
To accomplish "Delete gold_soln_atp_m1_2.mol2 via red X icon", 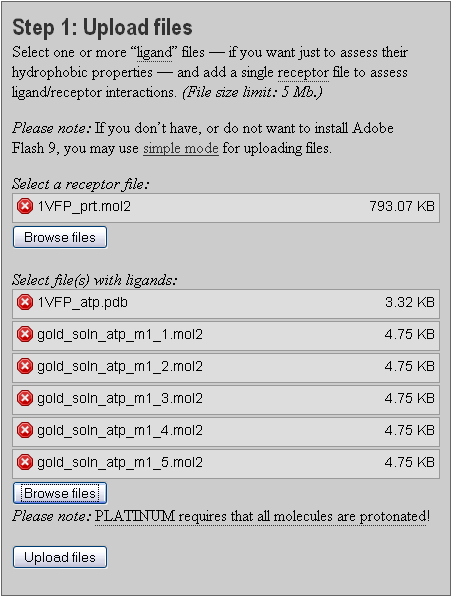I will (x=25, y=366).
